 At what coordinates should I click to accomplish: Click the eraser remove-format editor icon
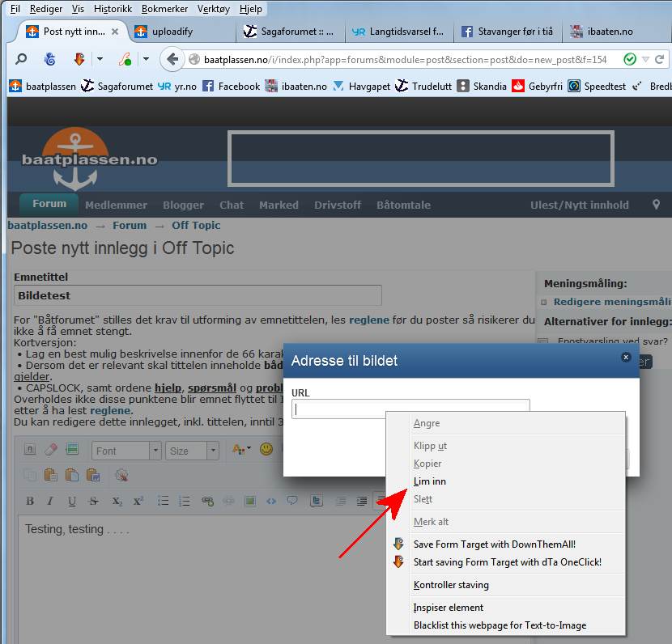(51, 450)
